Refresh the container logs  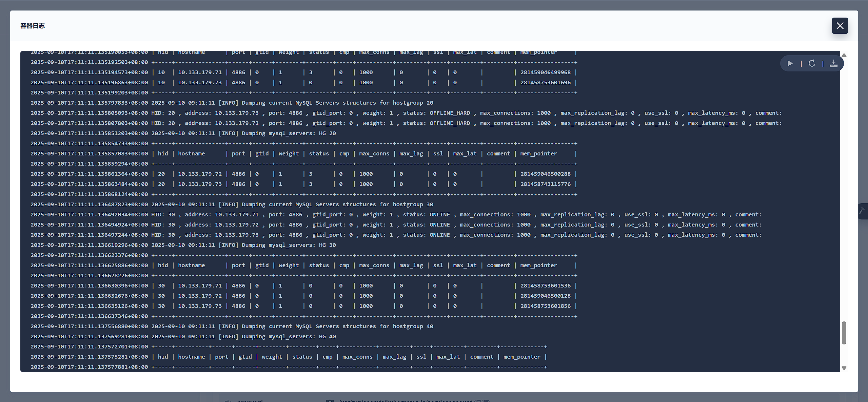point(812,63)
